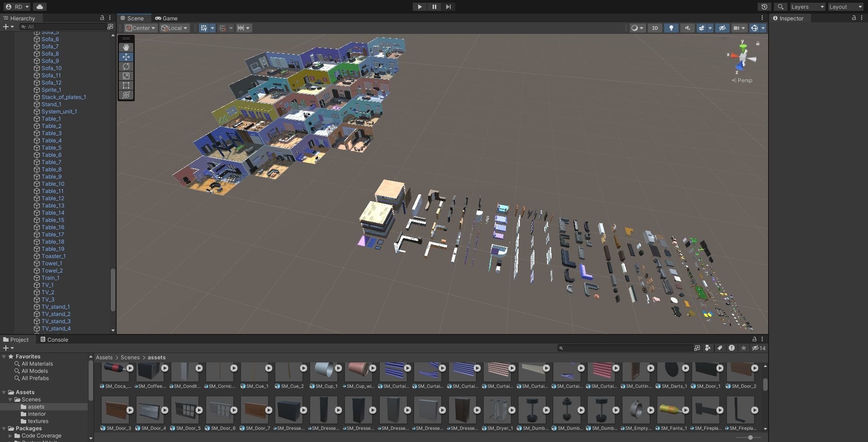The image size is (868, 442).
Task: Toggle hidden packages visibility (14)
Action: 759,348
